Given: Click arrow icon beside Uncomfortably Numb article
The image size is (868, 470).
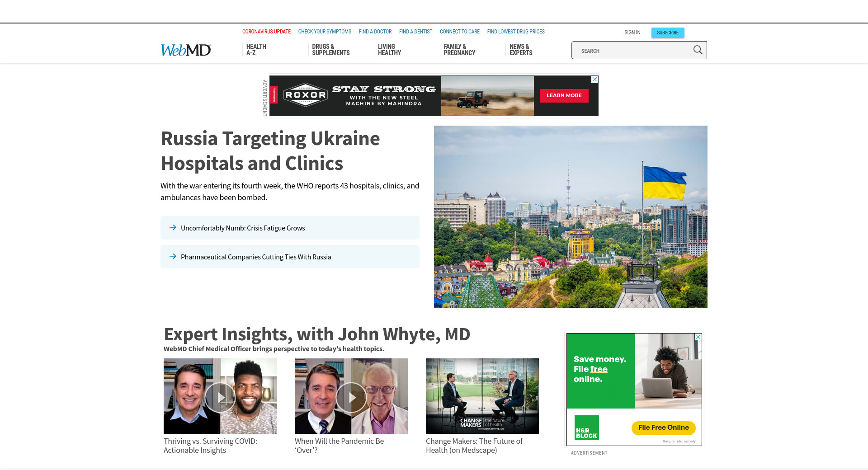Looking at the screenshot, I should [173, 228].
